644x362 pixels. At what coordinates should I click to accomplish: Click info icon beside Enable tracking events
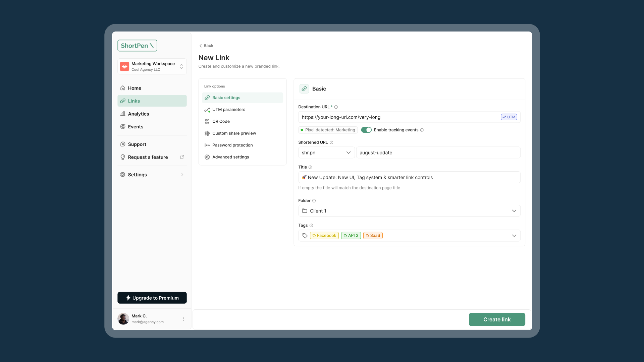click(422, 130)
